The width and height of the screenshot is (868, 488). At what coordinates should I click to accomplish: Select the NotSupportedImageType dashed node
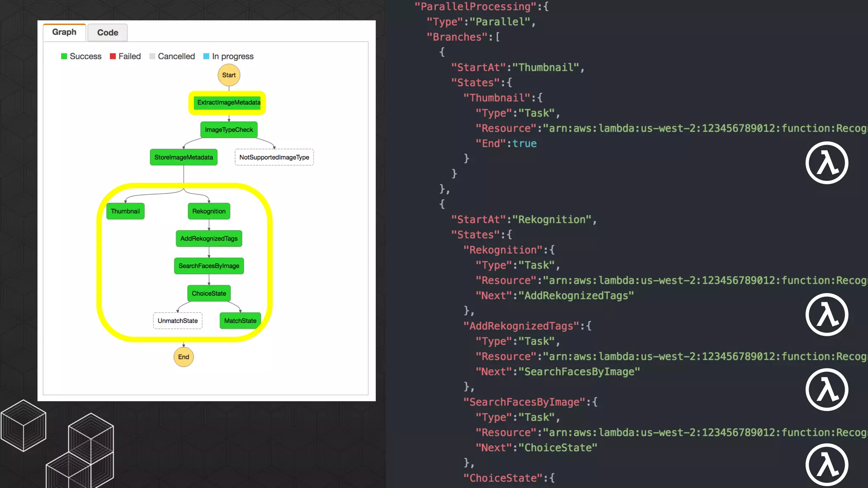[x=274, y=157]
